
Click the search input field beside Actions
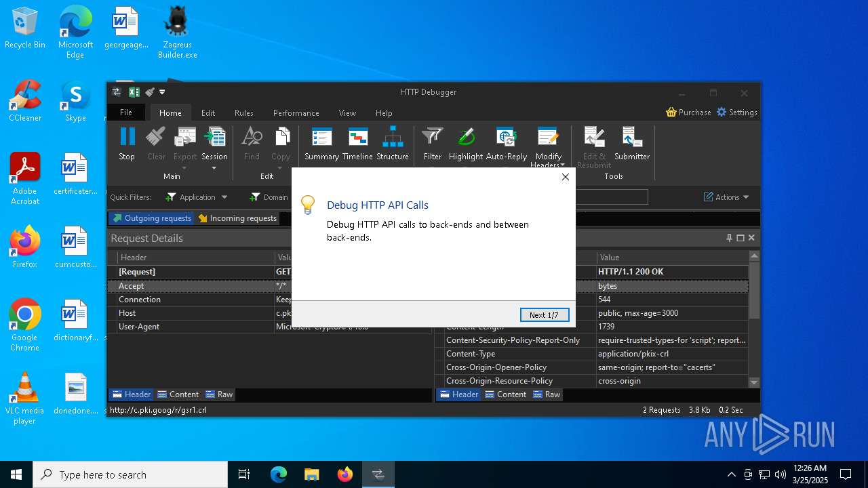click(612, 197)
